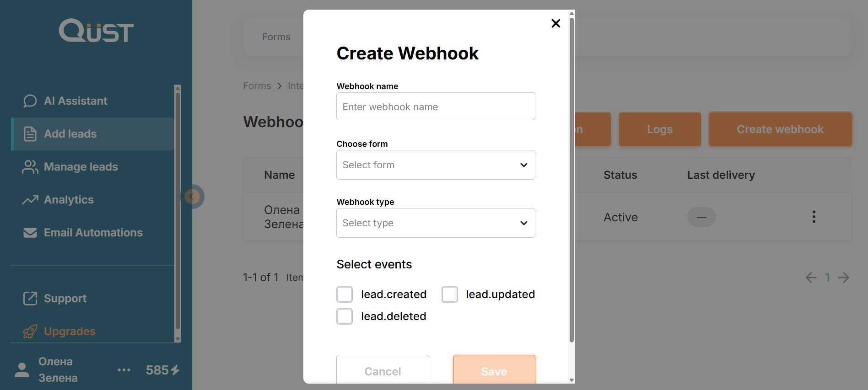
Task: Click the dialog's vertical scrollbar
Action: [571, 183]
